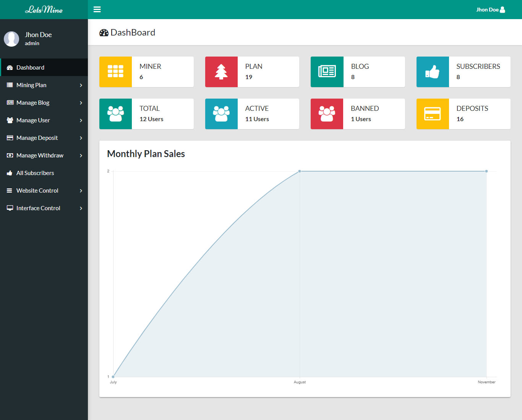Click the Manage Withdraw eye icon
This screenshot has height=420, width=522.
(10, 156)
